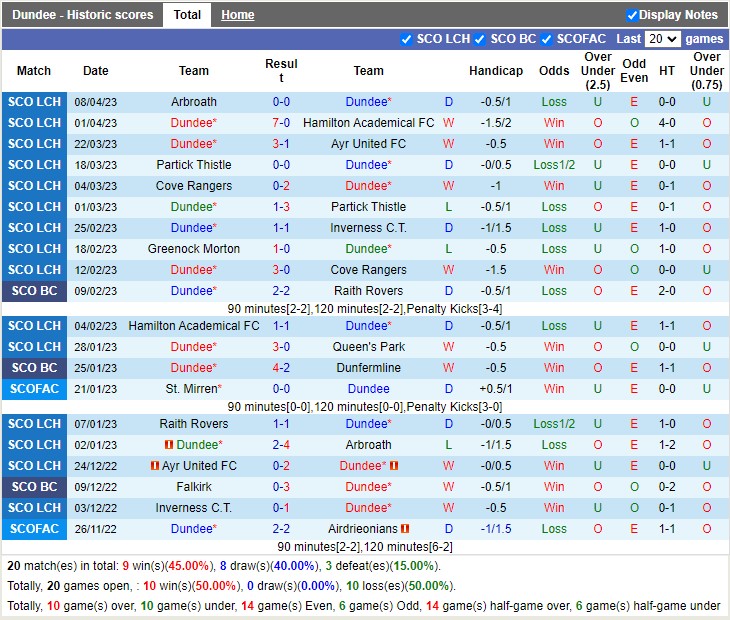Open the 7-0 result against Hamilton Academical
730x620 pixels.
pyautogui.click(x=281, y=123)
